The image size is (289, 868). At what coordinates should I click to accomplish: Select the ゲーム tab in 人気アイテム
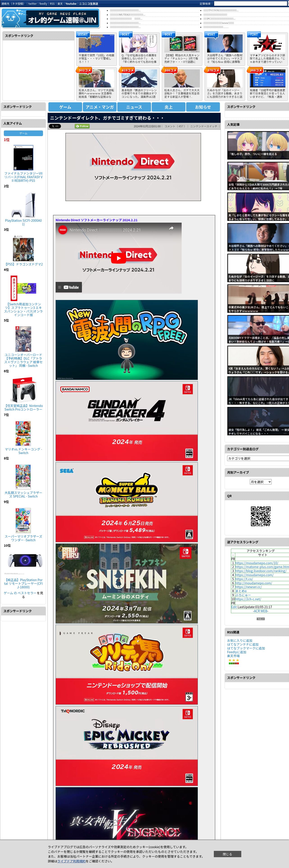point(23,133)
